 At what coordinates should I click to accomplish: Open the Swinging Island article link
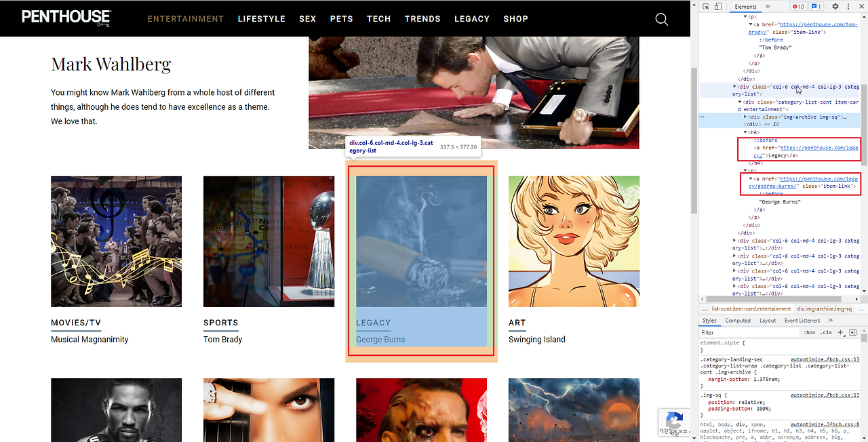(537, 340)
